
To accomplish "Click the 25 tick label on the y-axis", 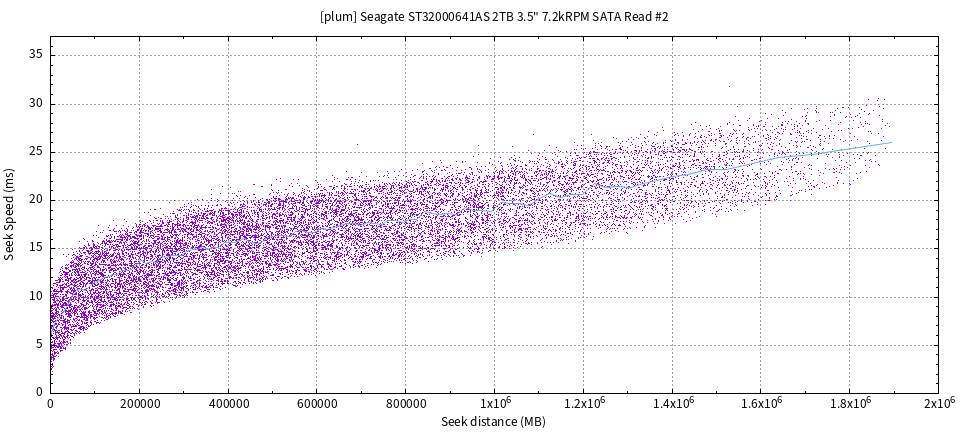I will (34, 152).
